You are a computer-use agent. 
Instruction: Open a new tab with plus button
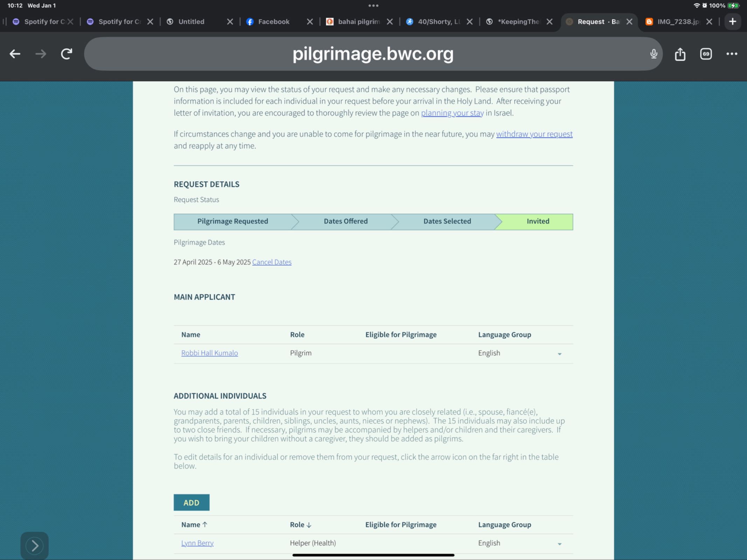pyautogui.click(x=732, y=22)
